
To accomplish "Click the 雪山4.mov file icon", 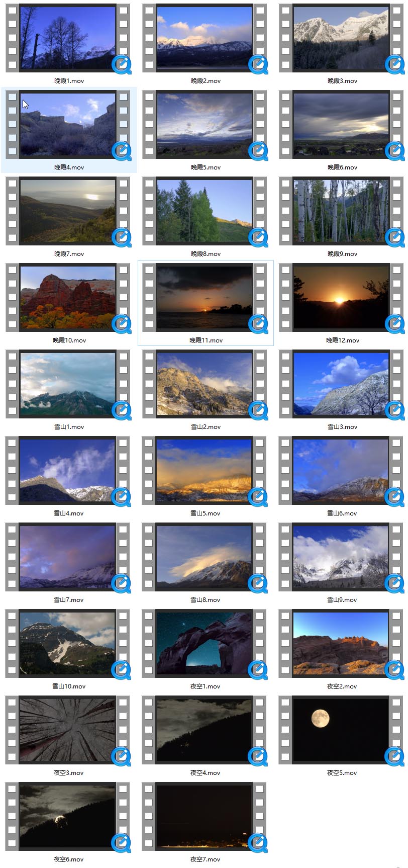I will pos(68,471).
